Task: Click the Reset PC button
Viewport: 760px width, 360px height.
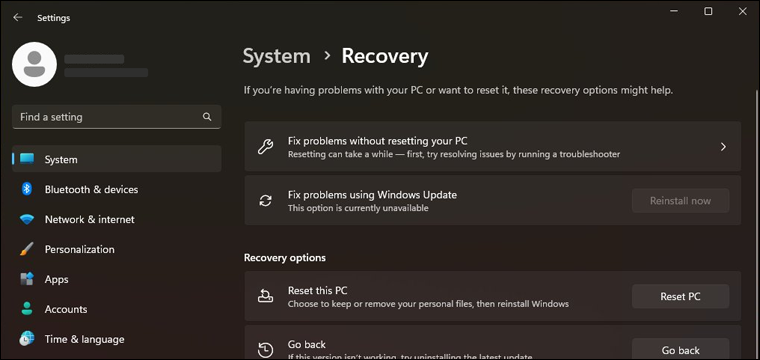Action: point(681,297)
